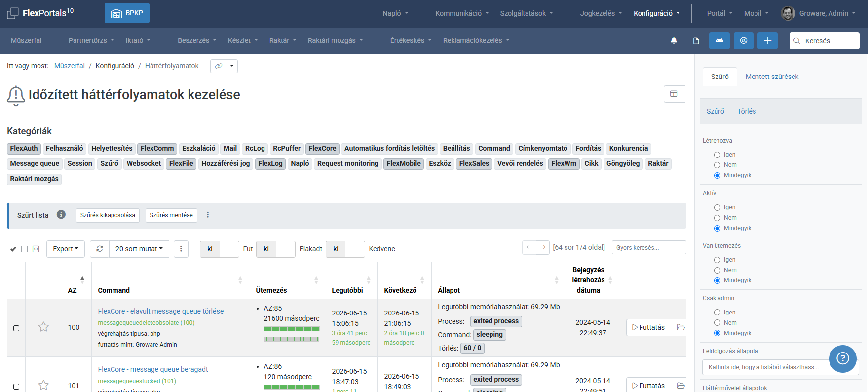The height and width of the screenshot is (392, 868).
Task: Open the three-dot menu next to row count
Action: [x=181, y=249]
